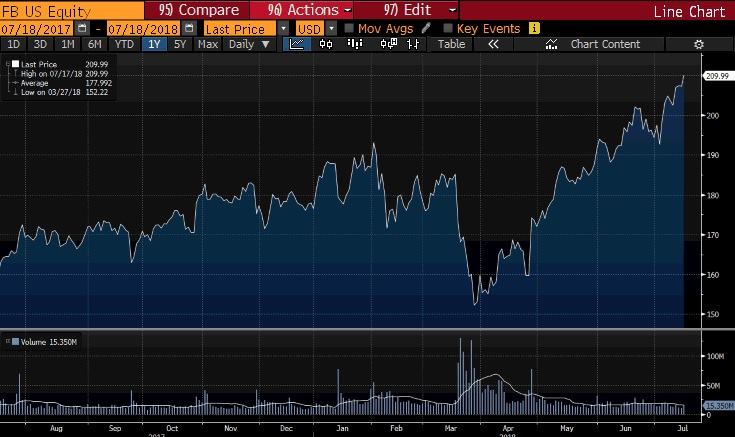Click the High on 07/17/18 legend row
The image size is (735, 437).
pyautogui.click(x=64, y=74)
